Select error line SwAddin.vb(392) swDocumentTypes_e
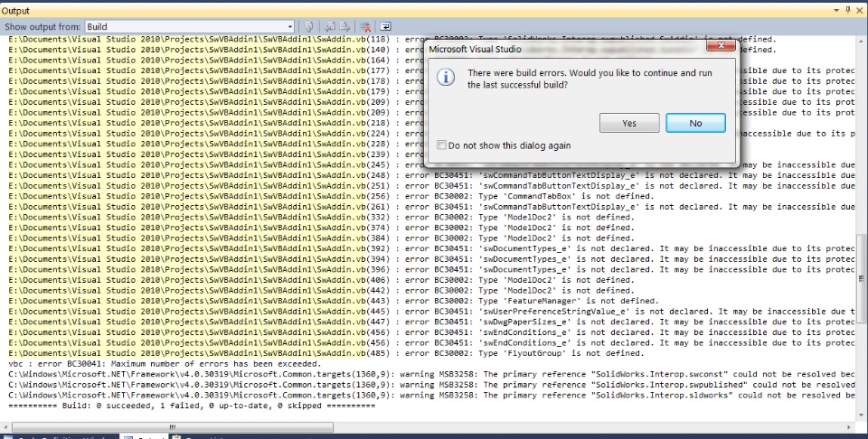868x439 pixels. pyautogui.click(x=432, y=248)
